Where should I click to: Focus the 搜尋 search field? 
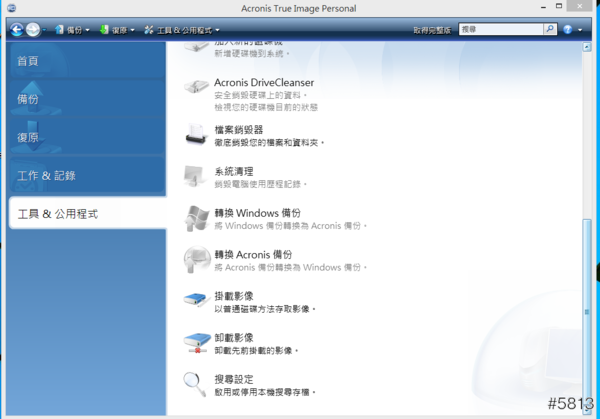pyautogui.click(x=501, y=29)
